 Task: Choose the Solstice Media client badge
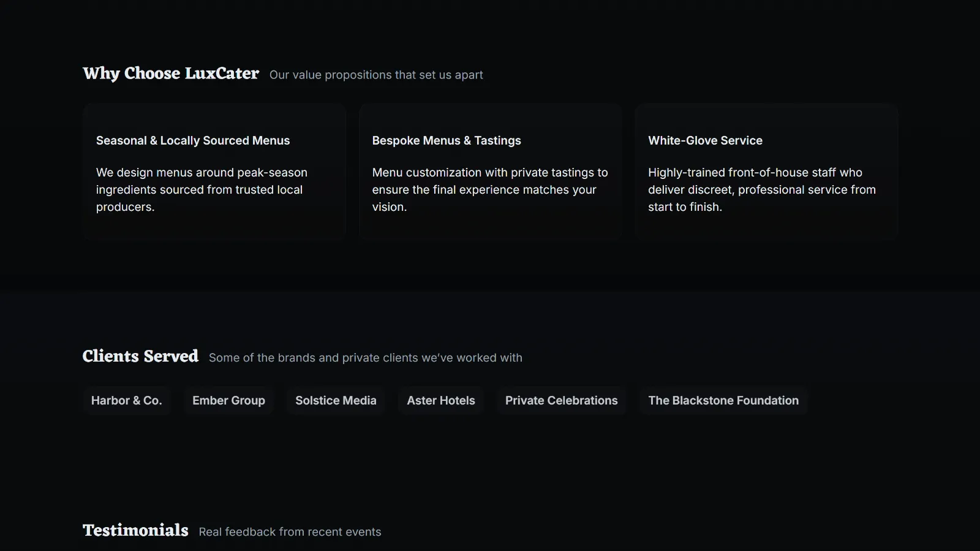(x=336, y=400)
